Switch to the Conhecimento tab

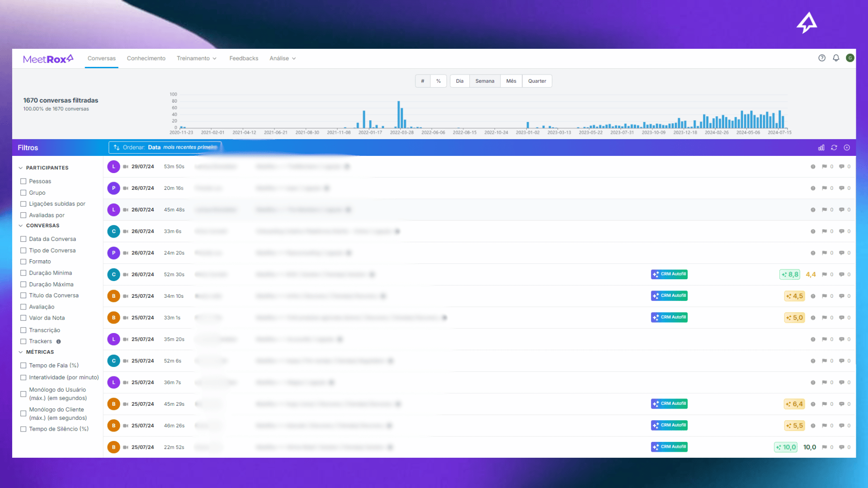coord(146,58)
